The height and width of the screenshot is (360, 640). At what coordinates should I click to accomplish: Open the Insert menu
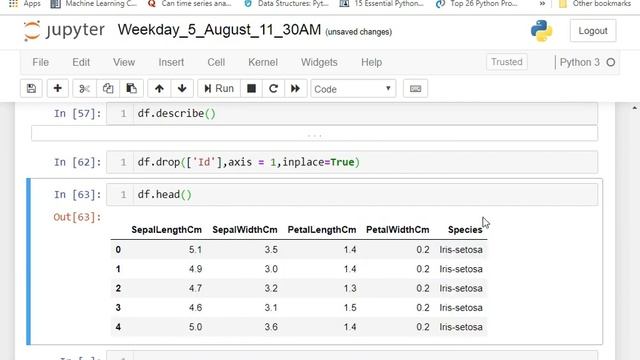click(x=171, y=62)
